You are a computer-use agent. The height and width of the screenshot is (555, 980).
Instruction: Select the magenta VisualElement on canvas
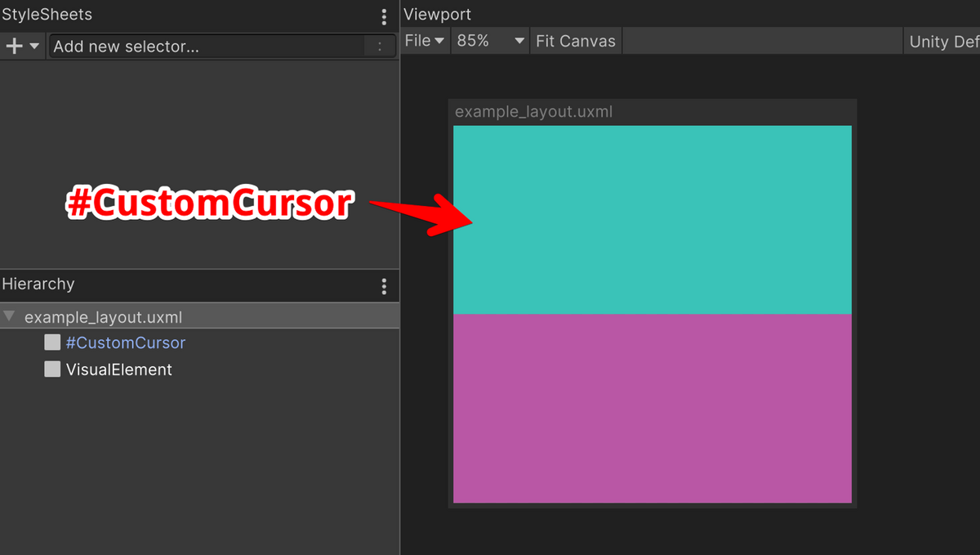point(652,407)
